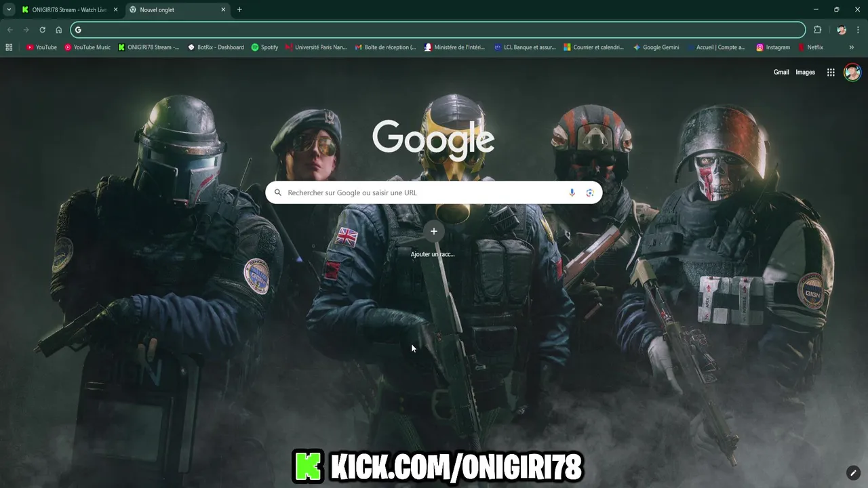Open the Chrome three-dot menu
This screenshot has height=488, width=868.
tap(859, 30)
